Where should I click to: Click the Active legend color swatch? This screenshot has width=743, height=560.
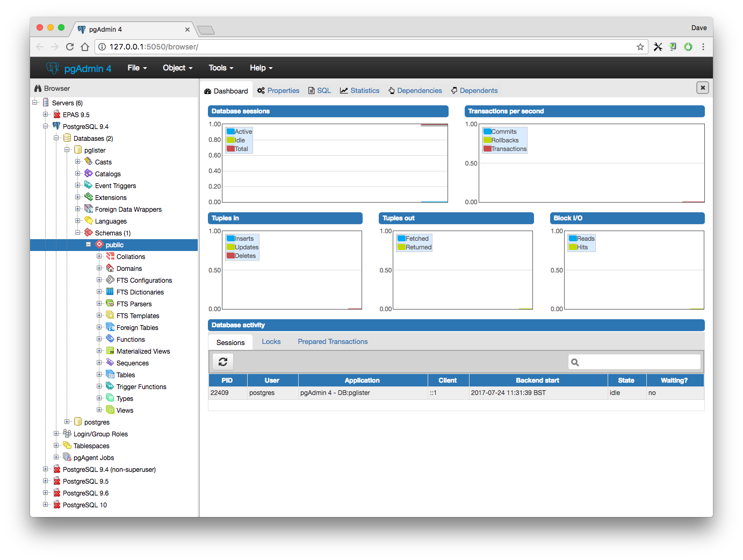[230, 132]
